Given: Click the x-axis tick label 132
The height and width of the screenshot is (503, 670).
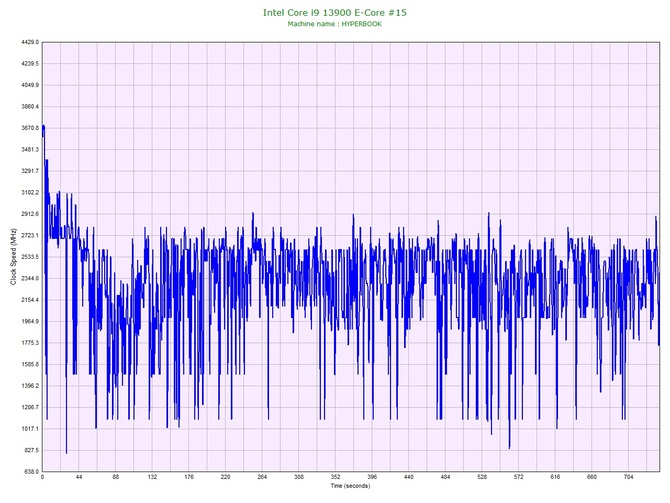Looking at the screenshot, I should click(x=153, y=477).
